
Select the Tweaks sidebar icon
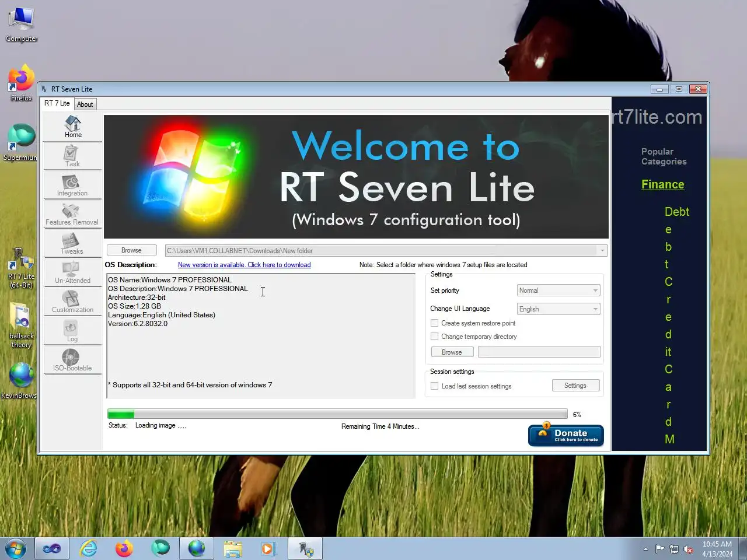73,244
